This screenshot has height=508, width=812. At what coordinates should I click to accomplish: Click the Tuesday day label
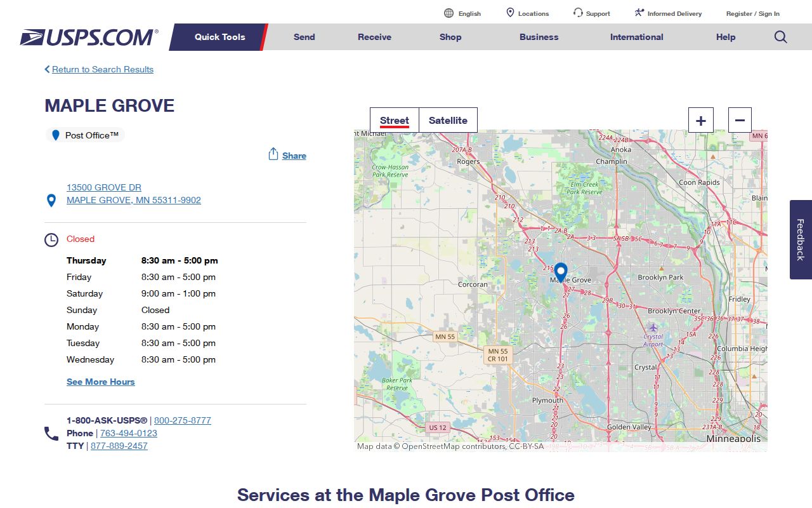coord(83,343)
